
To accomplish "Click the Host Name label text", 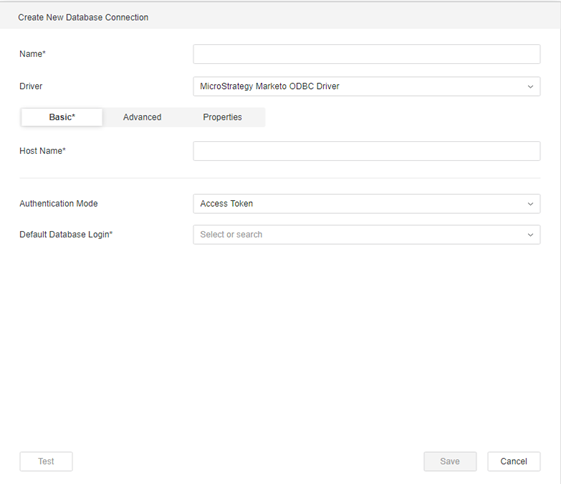I will click(x=43, y=151).
